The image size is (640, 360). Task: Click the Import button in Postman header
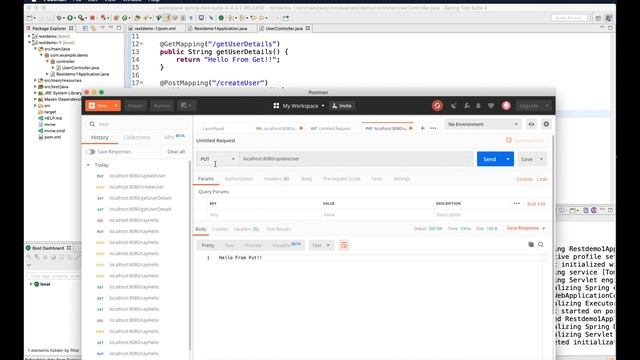click(x=135, y=106)
